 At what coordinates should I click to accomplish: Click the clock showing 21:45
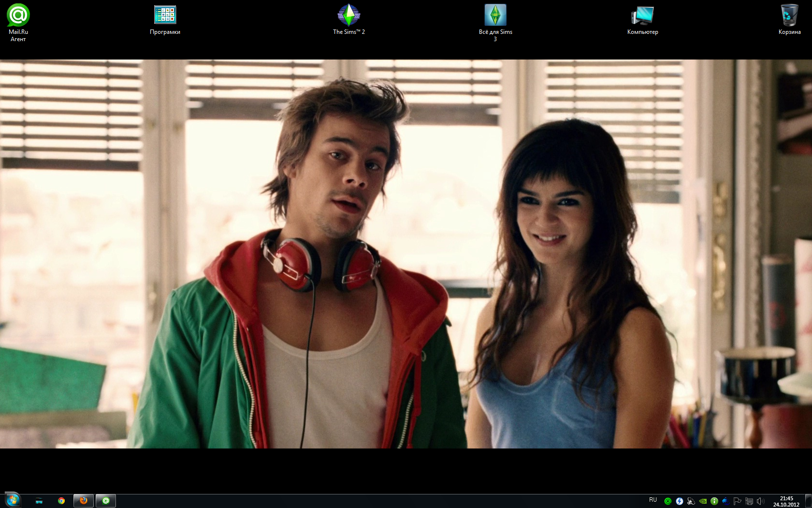click(x=786, y=501)
